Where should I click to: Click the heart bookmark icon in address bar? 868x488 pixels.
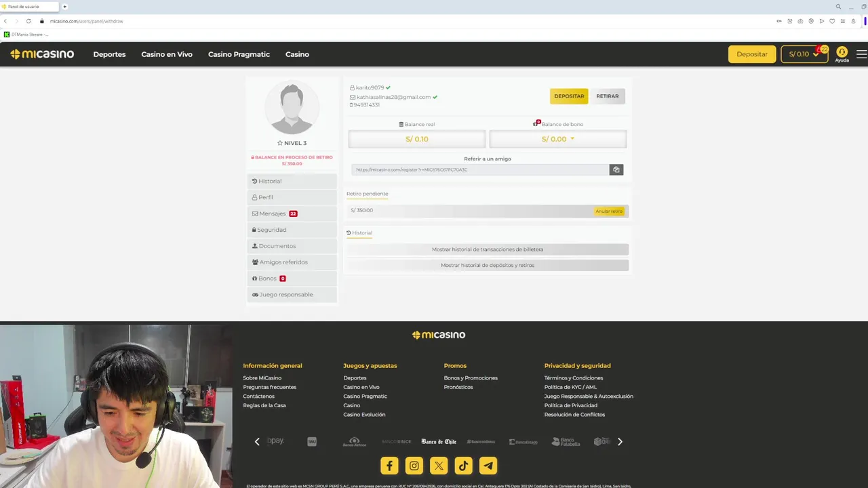pos(832,21)
